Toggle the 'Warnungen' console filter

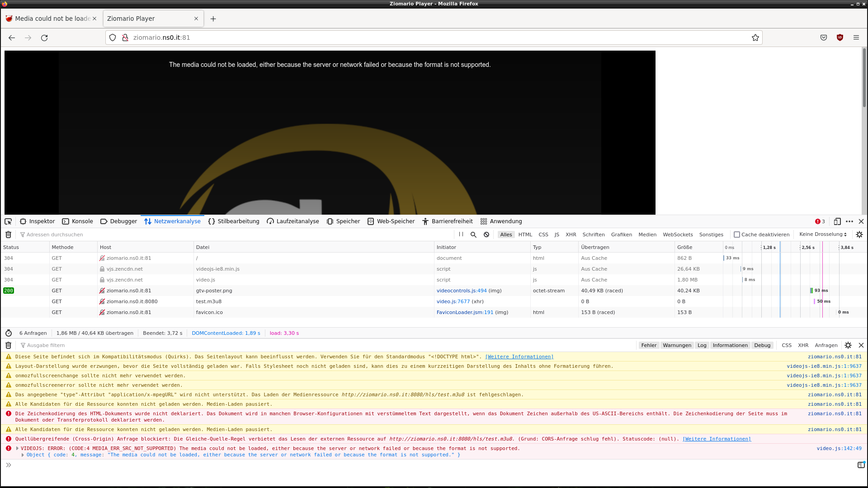coord(677,345)
